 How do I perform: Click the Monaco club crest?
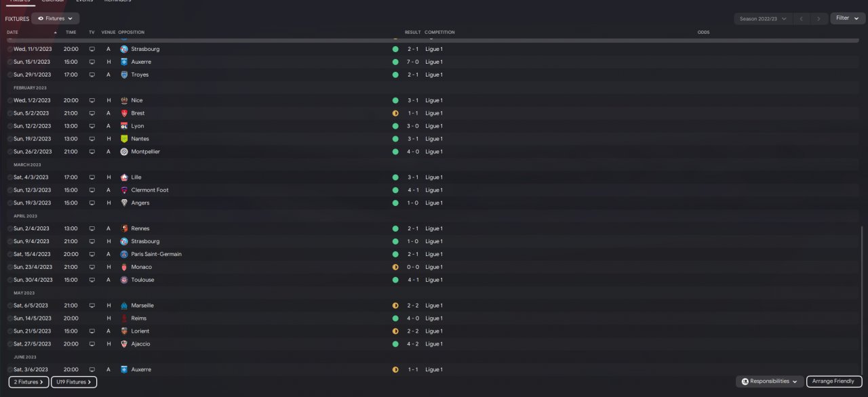click(124, 267)
